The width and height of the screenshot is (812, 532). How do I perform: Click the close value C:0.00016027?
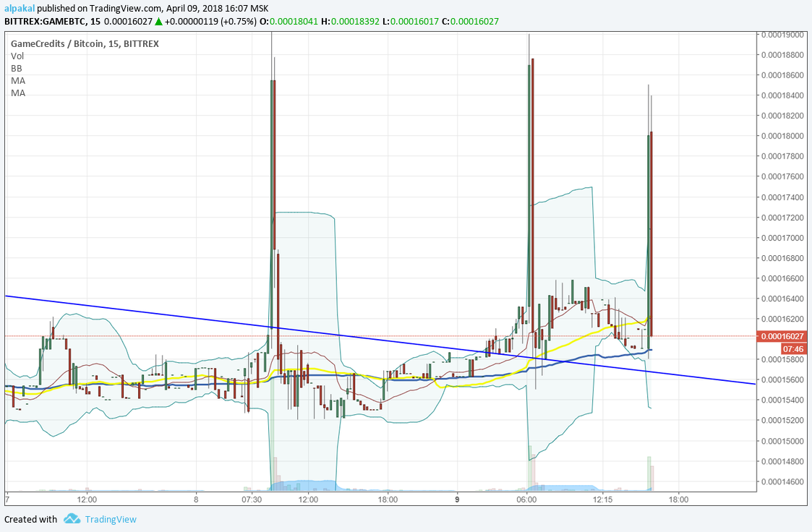click(470, 21)
